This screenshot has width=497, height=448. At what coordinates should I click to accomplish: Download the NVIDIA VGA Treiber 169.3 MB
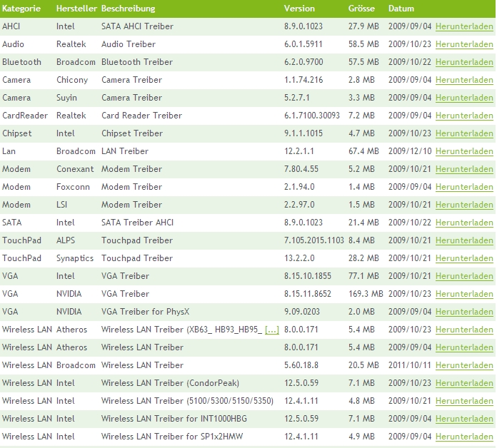coord(464,294)
